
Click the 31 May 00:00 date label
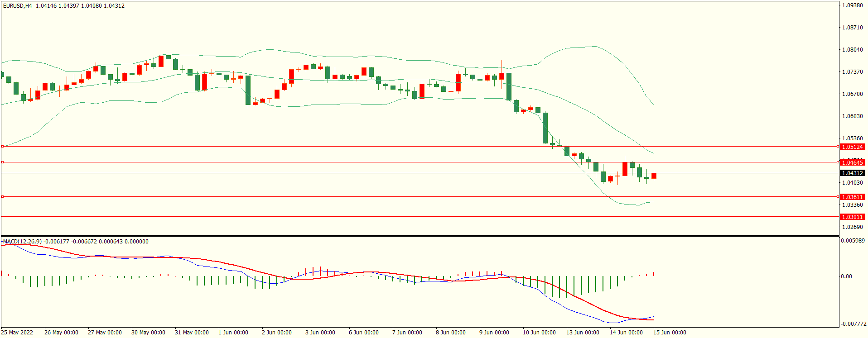click(x=192, y=333)
